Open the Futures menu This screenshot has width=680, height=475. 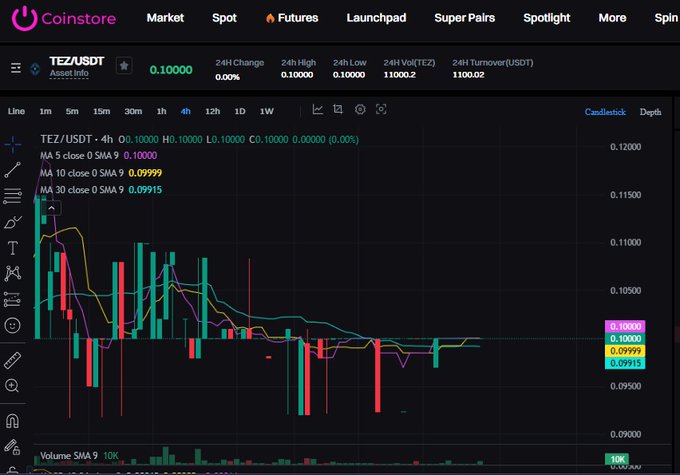tap(298, 18)
